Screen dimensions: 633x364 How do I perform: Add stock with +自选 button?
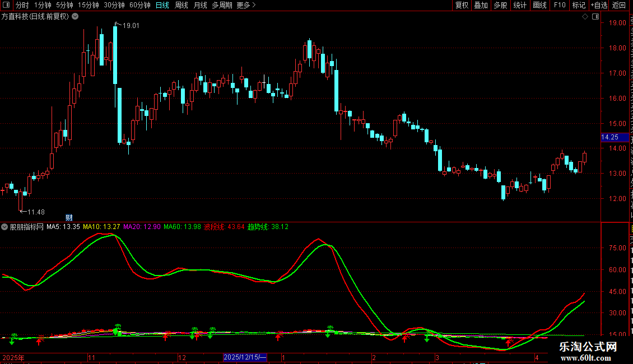pos(599,5)
